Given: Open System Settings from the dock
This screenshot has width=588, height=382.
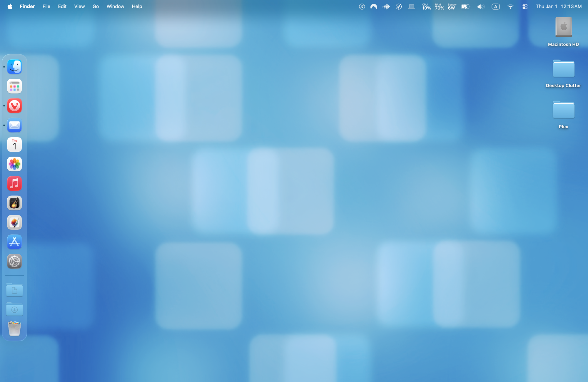Looking at the screenshot, I should tap(14, 261).
